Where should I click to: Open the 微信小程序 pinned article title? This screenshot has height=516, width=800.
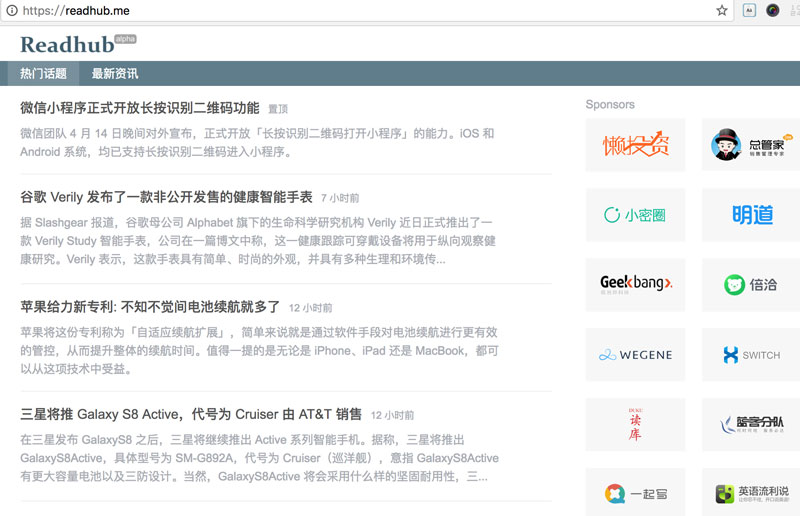[140, 108]
